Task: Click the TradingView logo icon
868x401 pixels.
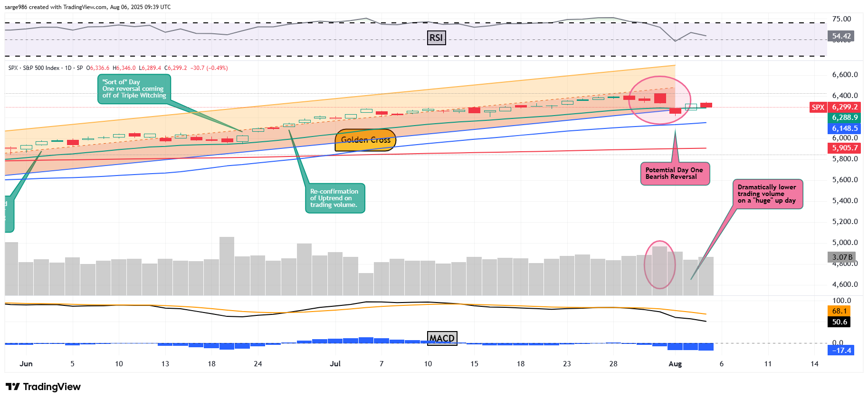Action: coord(13,387)
